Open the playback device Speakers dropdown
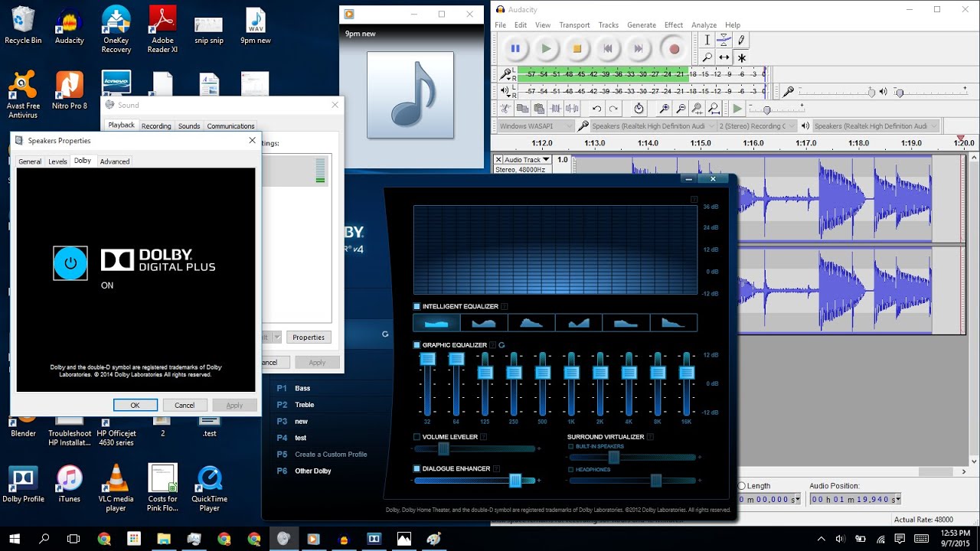Image resolution: width=980 pixels, height=551 pixels. point(875,126)
